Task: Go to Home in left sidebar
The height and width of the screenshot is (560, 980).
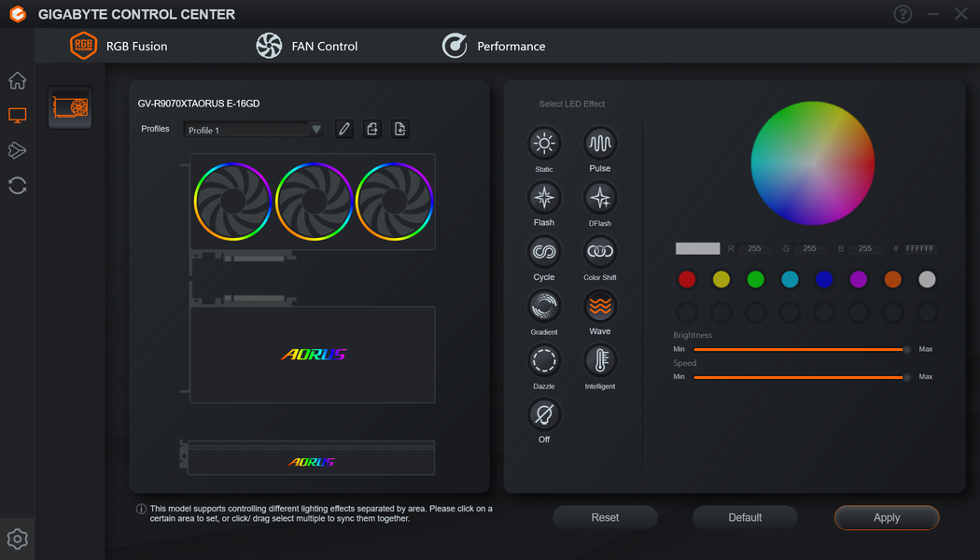Action: (17, 80)
